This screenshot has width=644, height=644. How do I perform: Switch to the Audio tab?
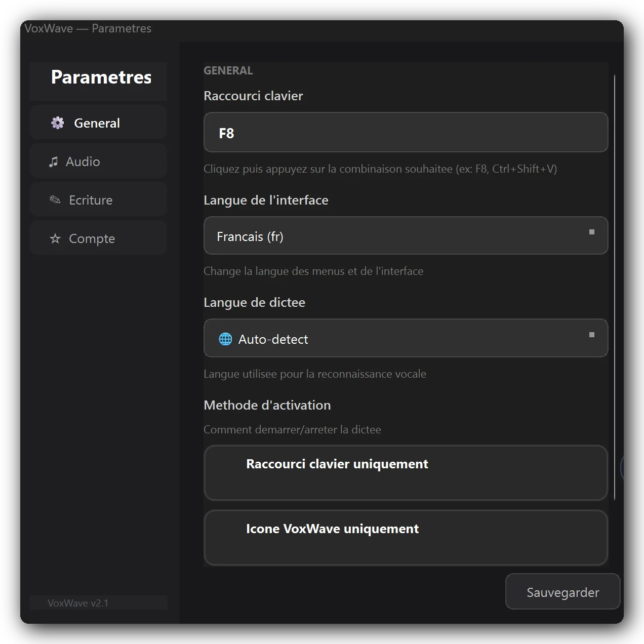pos(98,161)
